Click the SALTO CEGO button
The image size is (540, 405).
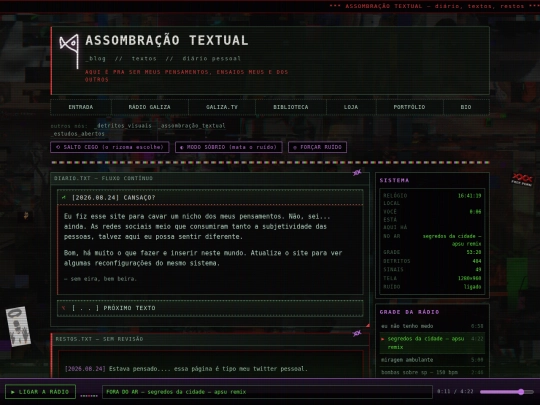coord(110,147)
